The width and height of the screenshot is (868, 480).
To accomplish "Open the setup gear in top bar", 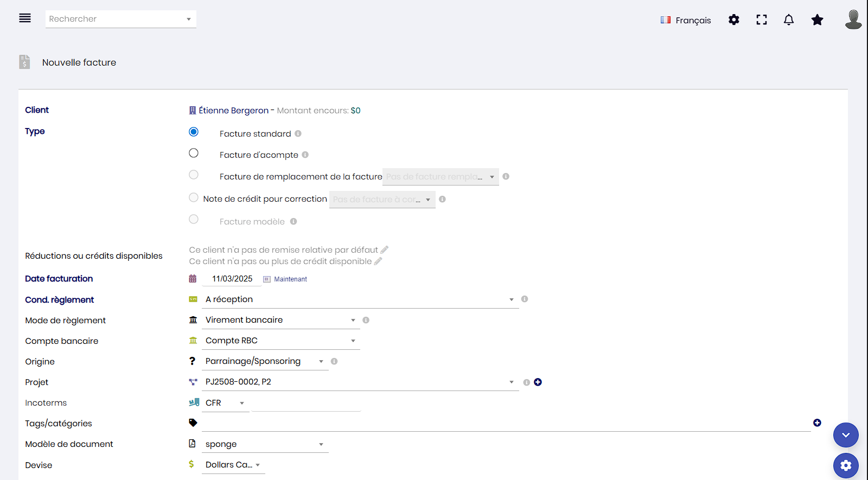I will (x=733, y=20).
